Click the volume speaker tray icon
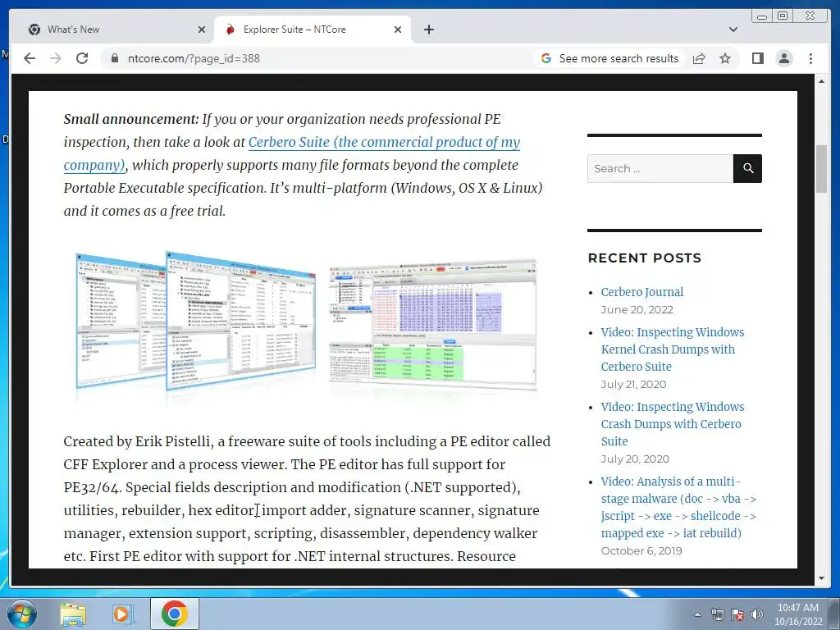 [x=756, y=614]
